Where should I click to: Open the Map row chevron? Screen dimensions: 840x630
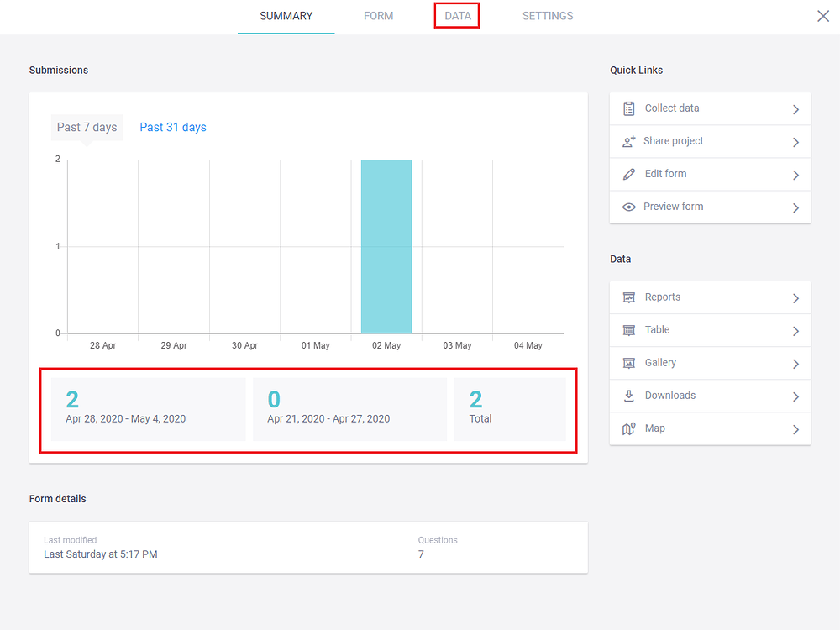[x=795, y=428]
